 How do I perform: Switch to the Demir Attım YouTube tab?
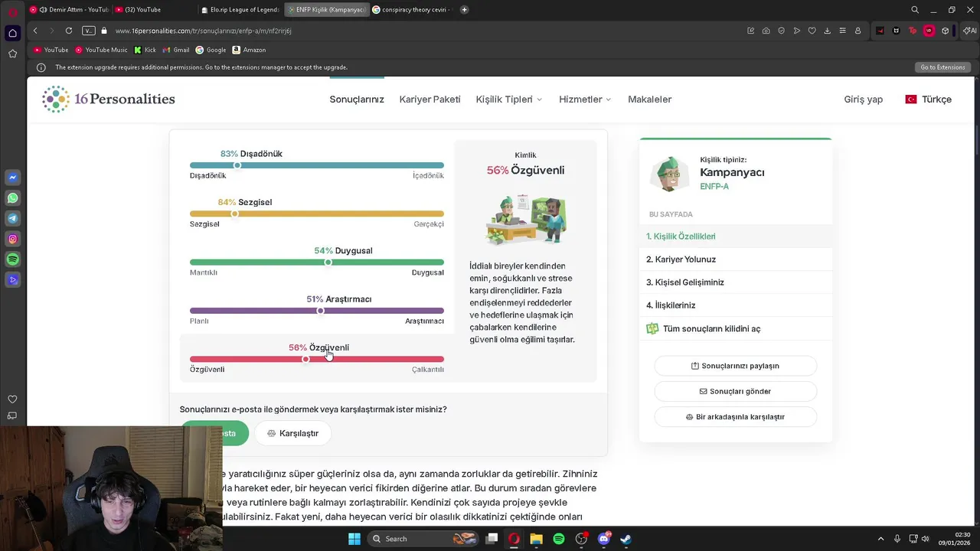(69, 10)
